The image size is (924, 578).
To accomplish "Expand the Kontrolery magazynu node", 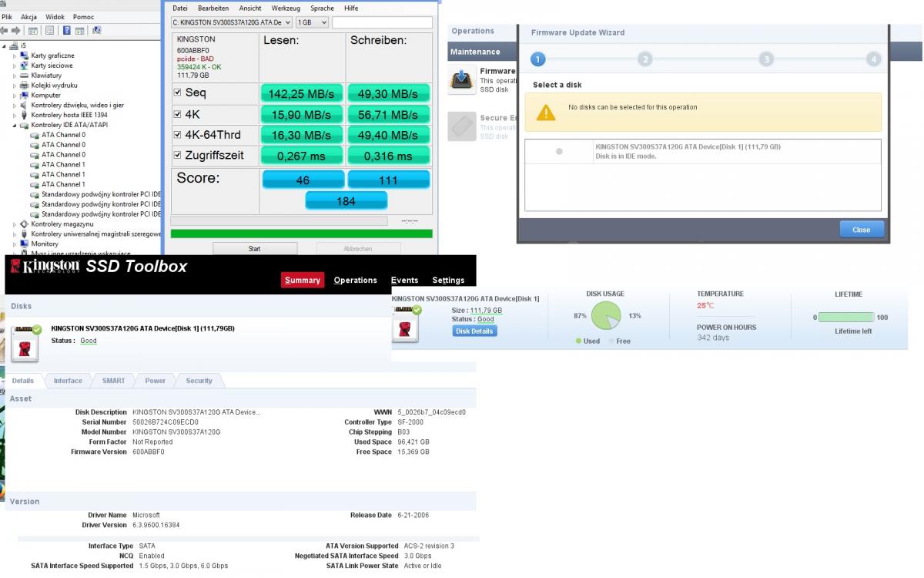I will pos(15,224).
